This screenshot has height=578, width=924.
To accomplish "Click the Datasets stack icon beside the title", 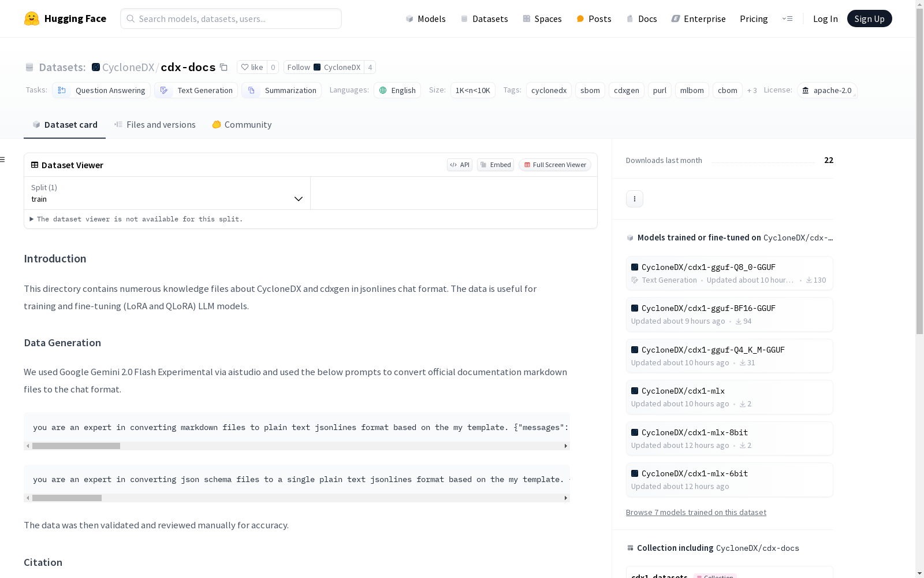I will (29, 67).
